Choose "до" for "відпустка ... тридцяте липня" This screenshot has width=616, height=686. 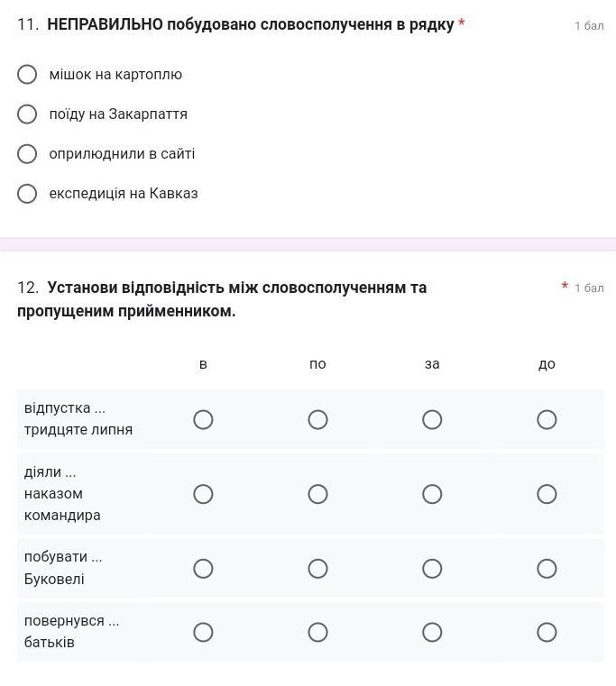tap(547, 419)
